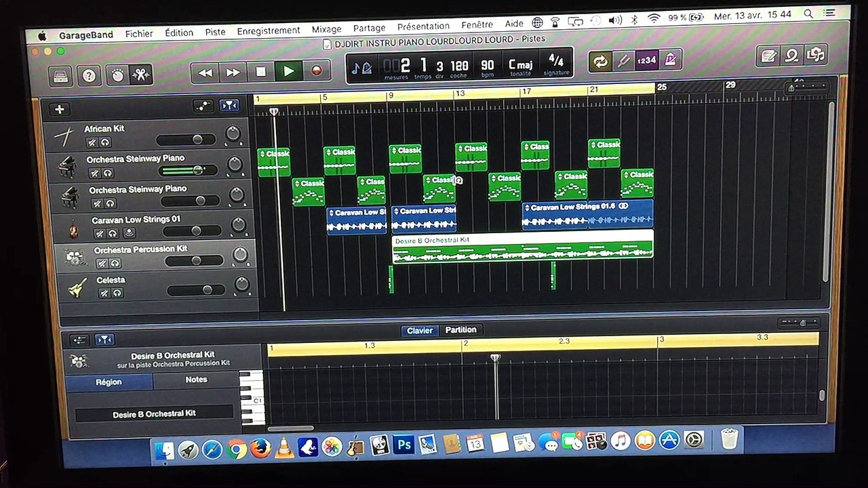Select the Région inspector tab
The width and height of the screenshot is (868, 488).
click(x=108, y=382)
